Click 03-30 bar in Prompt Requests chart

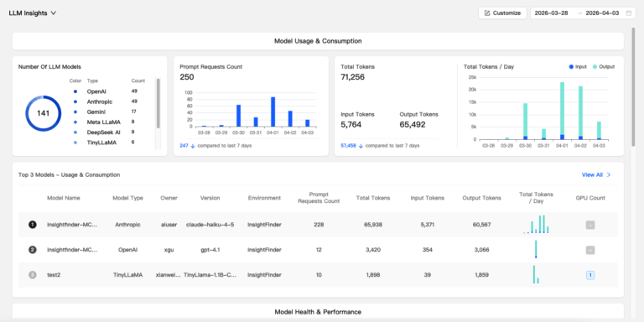[x=239, y=116]
